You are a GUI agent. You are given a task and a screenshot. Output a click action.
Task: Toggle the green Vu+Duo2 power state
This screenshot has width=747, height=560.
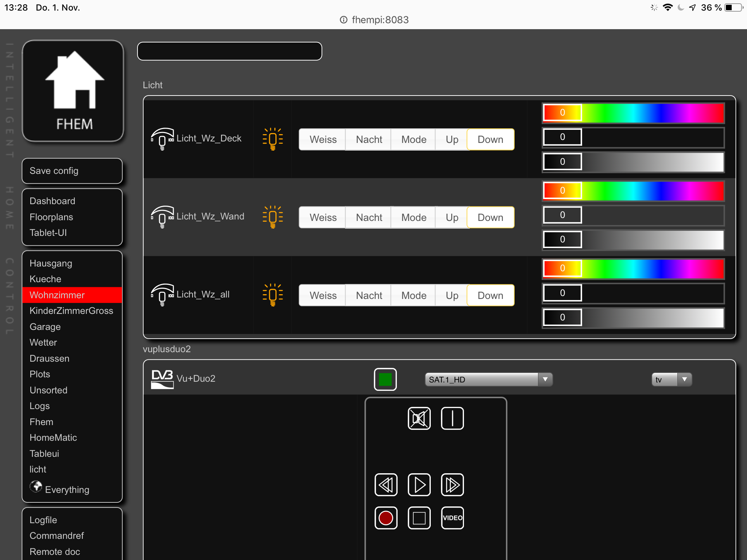point(385,379)
